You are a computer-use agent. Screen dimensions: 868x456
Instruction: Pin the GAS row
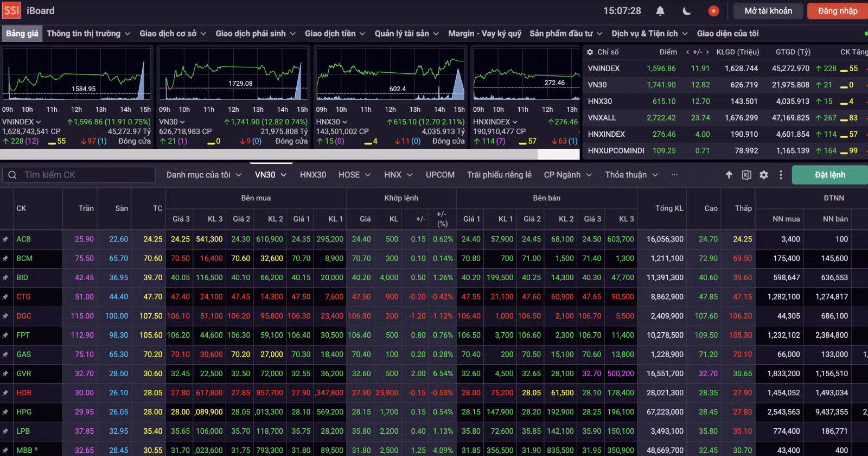point(5,354)
